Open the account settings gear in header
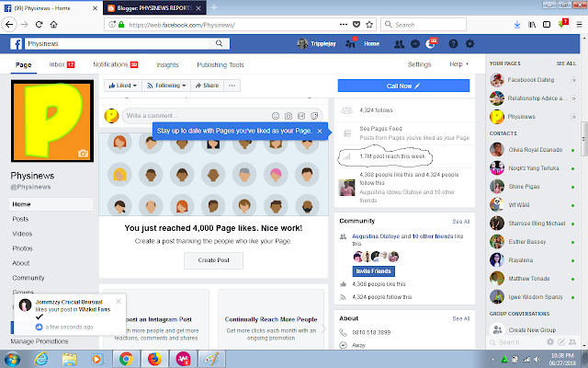 (x=469, y=44)
